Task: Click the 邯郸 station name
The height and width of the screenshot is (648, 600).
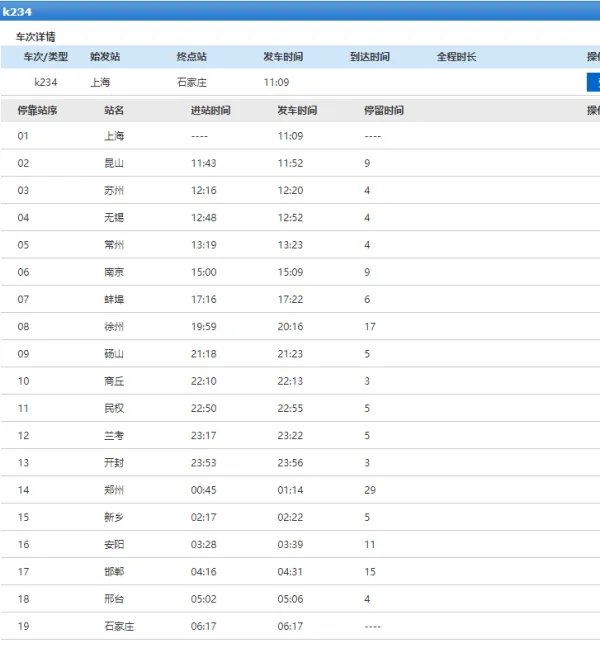Action: [114, 571]
